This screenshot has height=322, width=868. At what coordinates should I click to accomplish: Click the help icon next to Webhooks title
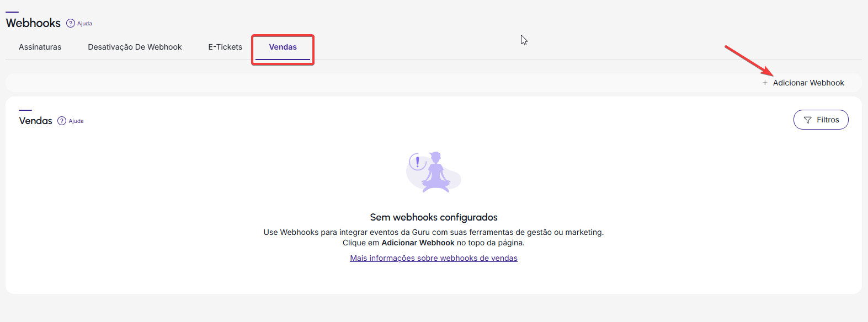pyautogui.click(x=71, y=23)
